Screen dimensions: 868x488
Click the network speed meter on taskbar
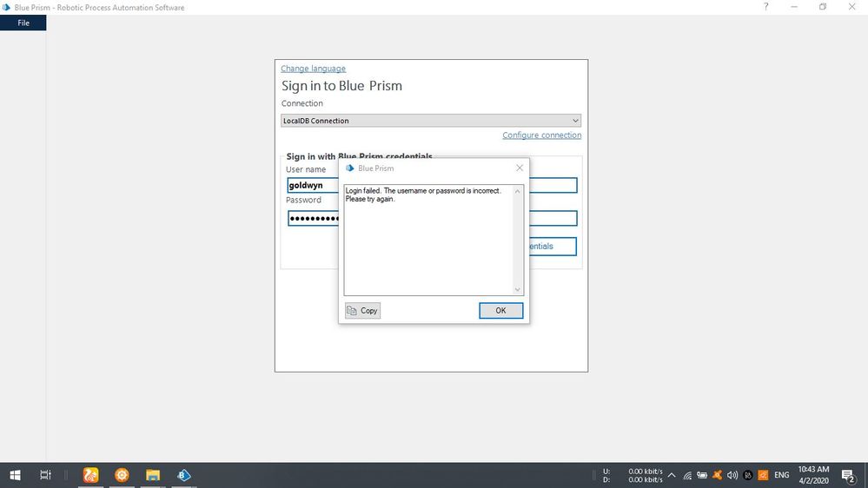[633, 475]
